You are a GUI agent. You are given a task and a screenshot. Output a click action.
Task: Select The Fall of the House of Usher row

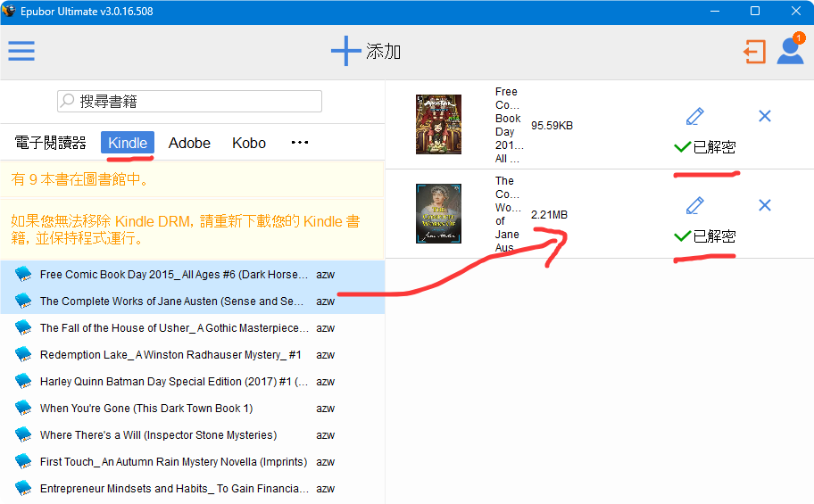click(x=193, y=328)
